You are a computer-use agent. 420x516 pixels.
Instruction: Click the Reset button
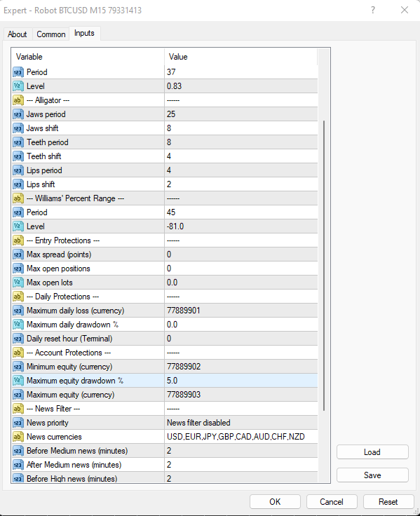pyautogui.click(x=388, y=501)
